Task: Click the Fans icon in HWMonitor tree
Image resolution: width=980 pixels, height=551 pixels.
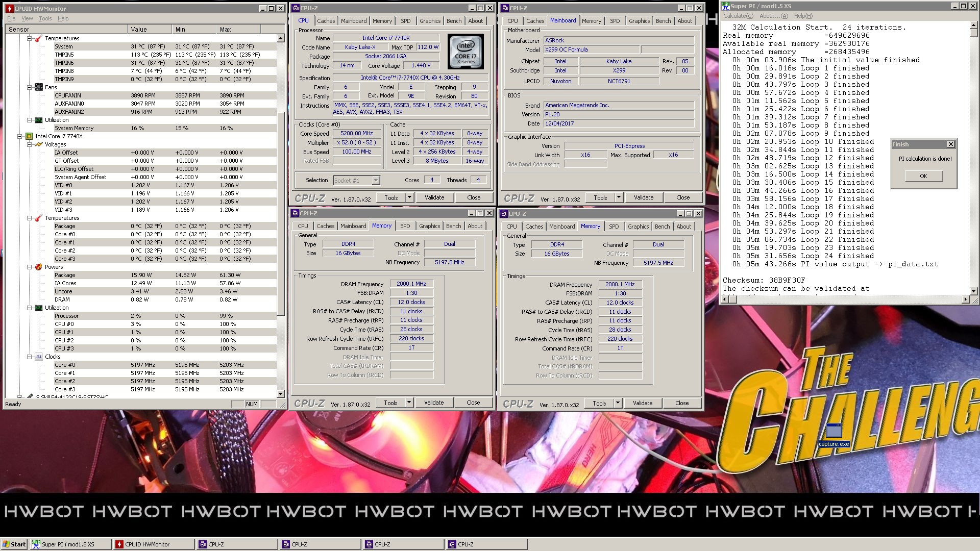Action: (x=38, y=87)
